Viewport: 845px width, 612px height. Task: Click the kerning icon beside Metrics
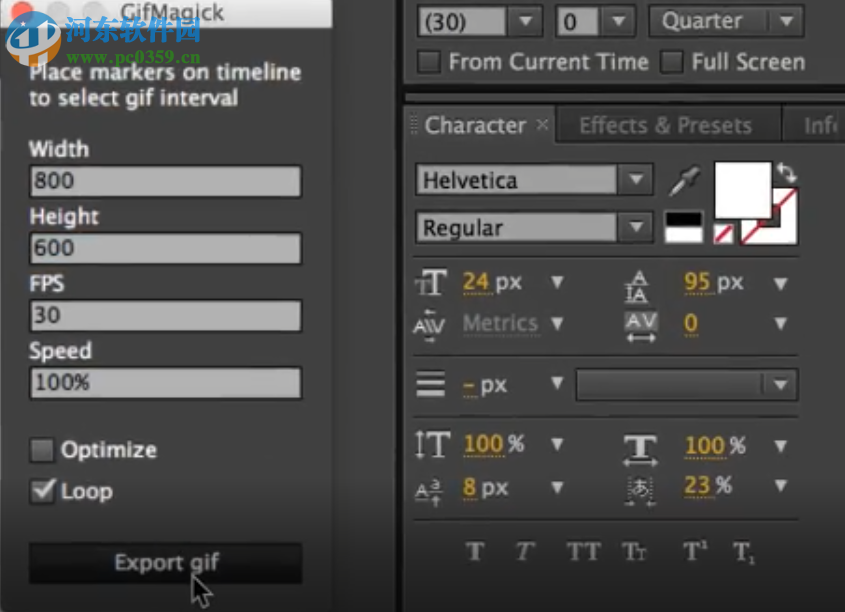[x=429, y=325]
